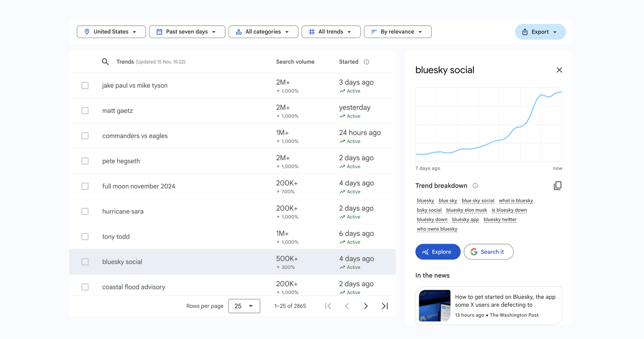
Task: Open the Export dropdown menu
Action: pos(540,32)
